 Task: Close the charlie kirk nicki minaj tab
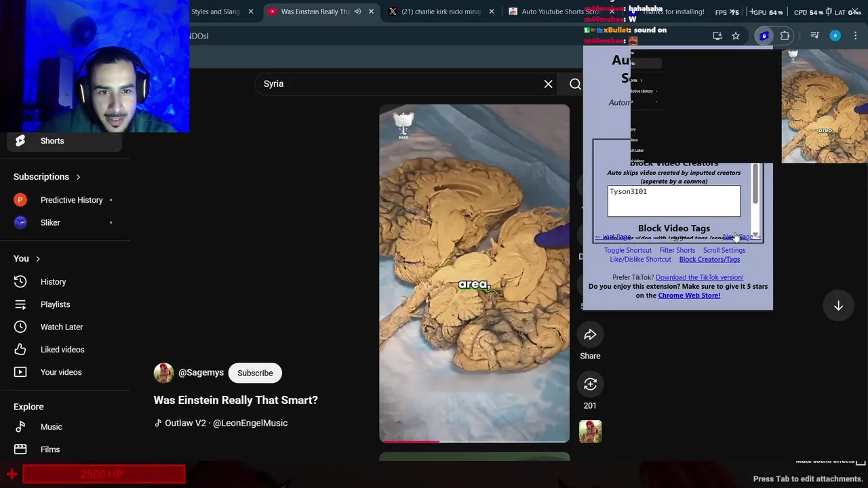(492, 12)
